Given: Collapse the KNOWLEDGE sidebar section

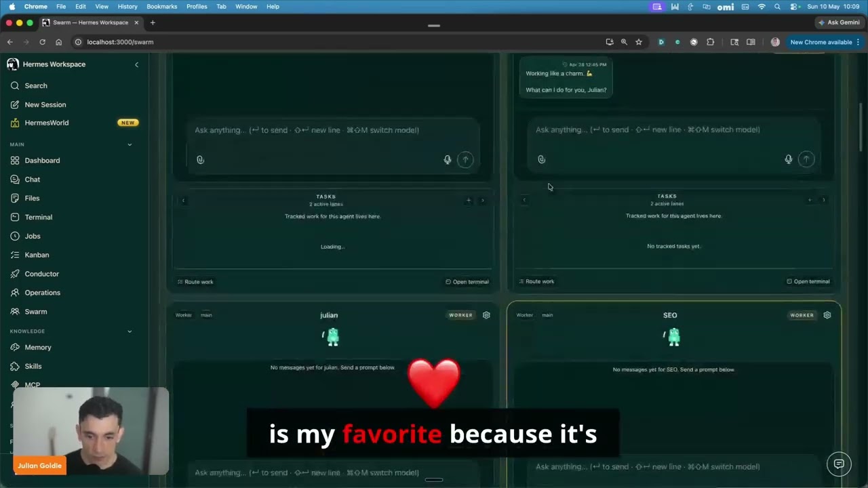Looking at the screenshot, I should click(130, 331).
